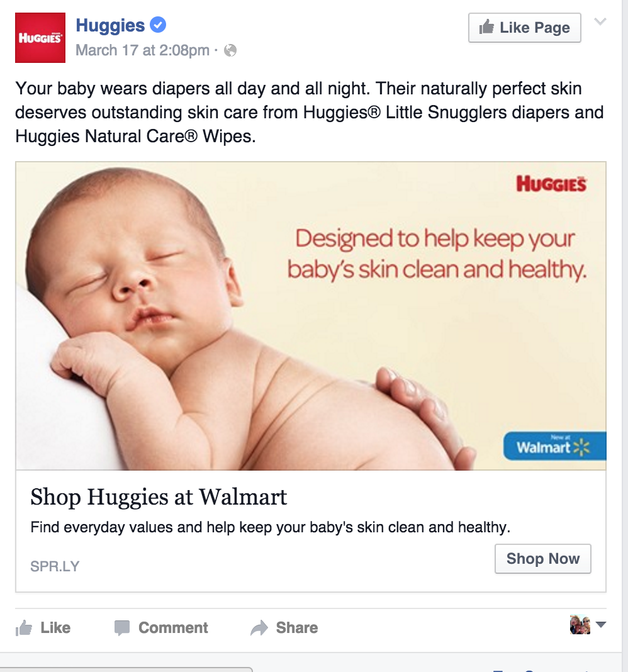Open the Huggies page name link

coord(110,25)
